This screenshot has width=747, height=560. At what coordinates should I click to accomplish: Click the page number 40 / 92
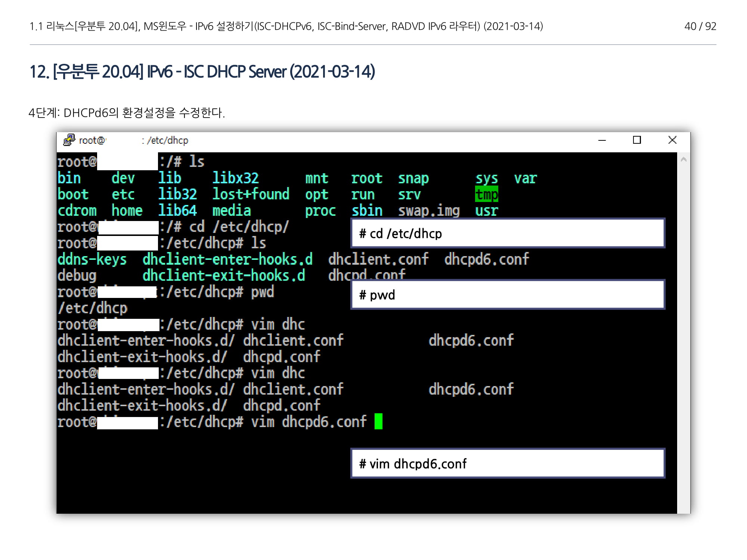click(x=700, y=26)
